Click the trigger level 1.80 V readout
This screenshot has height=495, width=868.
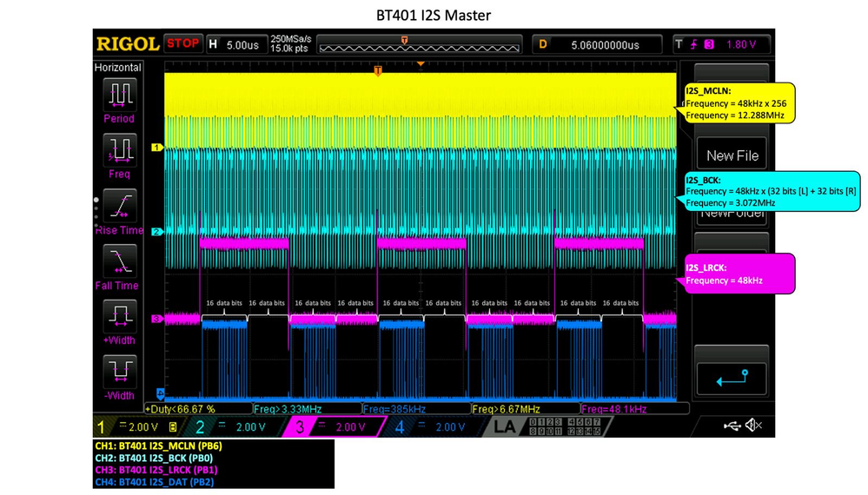point(741,44)
